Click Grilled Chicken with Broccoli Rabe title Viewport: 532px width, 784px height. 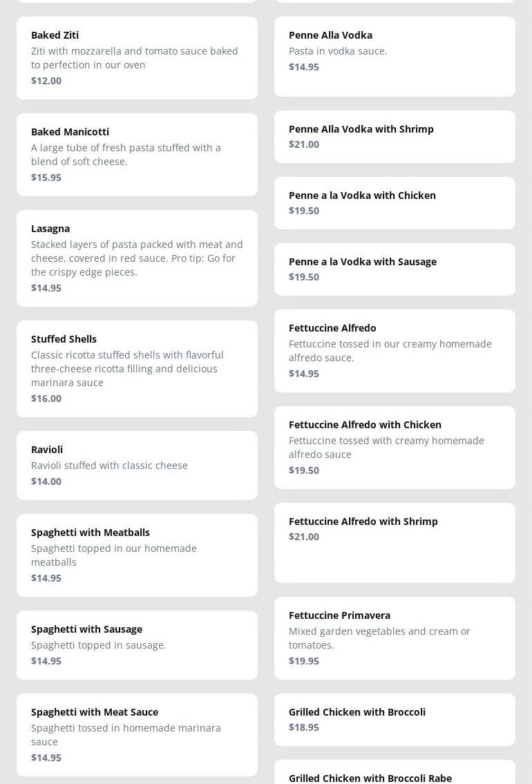(x=370, y=778)
